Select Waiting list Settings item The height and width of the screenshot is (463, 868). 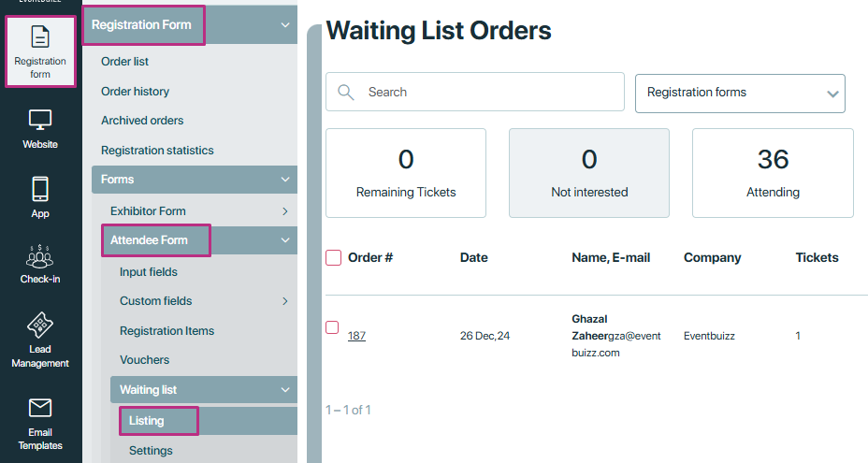(151, 450)
